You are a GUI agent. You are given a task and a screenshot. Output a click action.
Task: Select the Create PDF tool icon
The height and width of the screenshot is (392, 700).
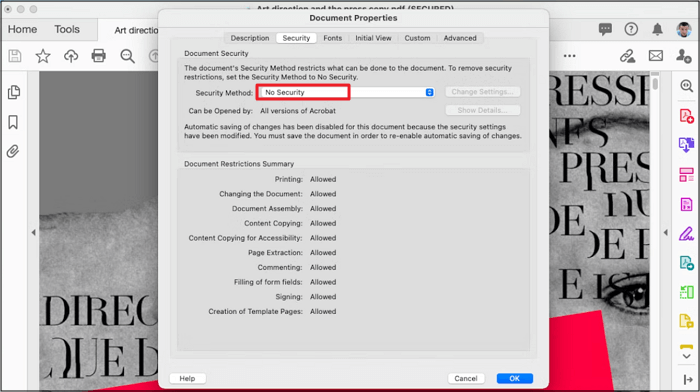click(x=687, y=116)
